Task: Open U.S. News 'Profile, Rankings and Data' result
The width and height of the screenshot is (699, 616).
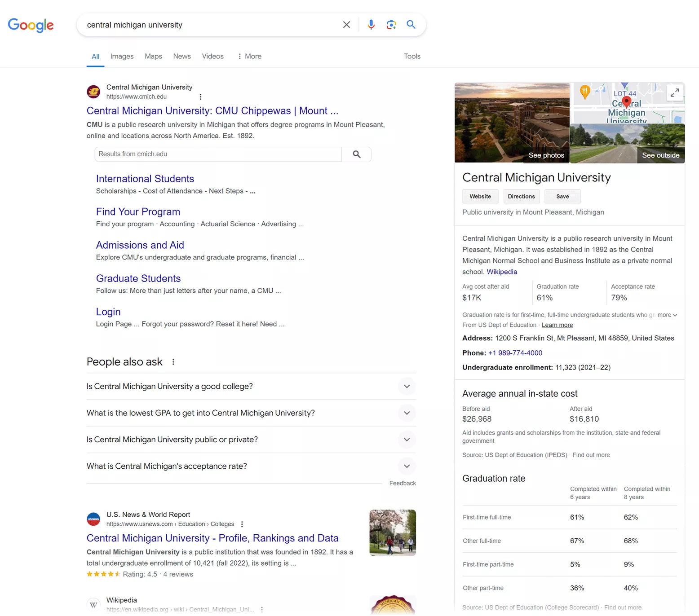Action: pos(212,538)
